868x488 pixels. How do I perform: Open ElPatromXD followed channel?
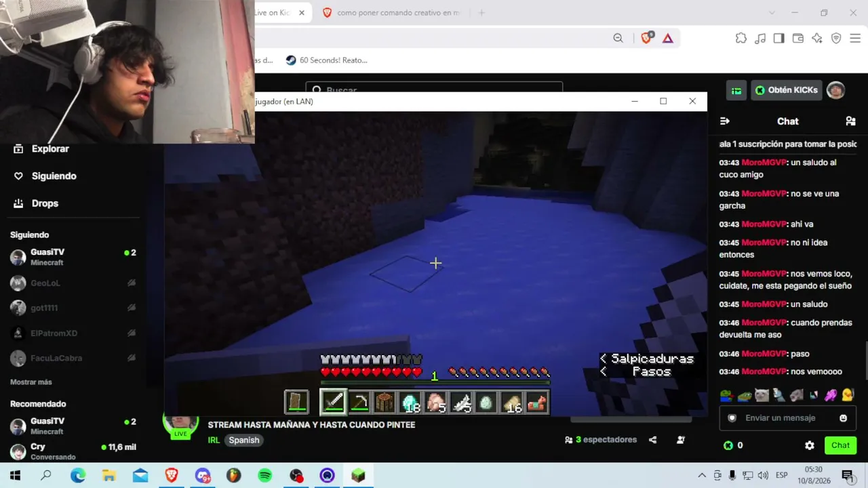point(73,333)
